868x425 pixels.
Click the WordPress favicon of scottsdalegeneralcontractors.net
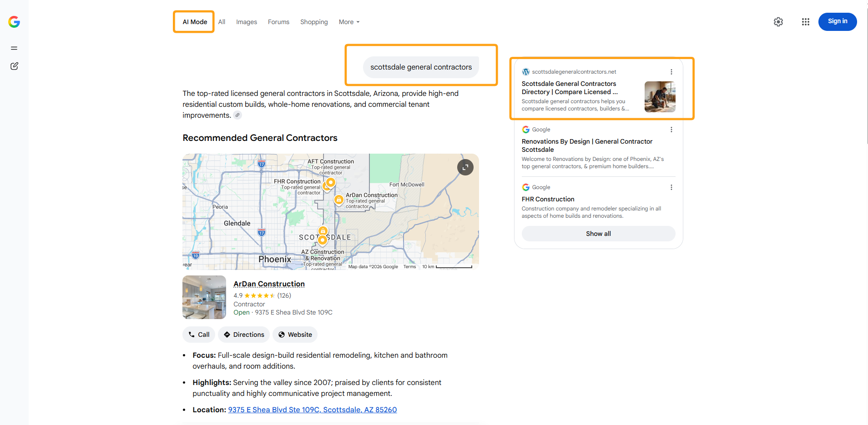pyautogui.click(x=526, y=72)
